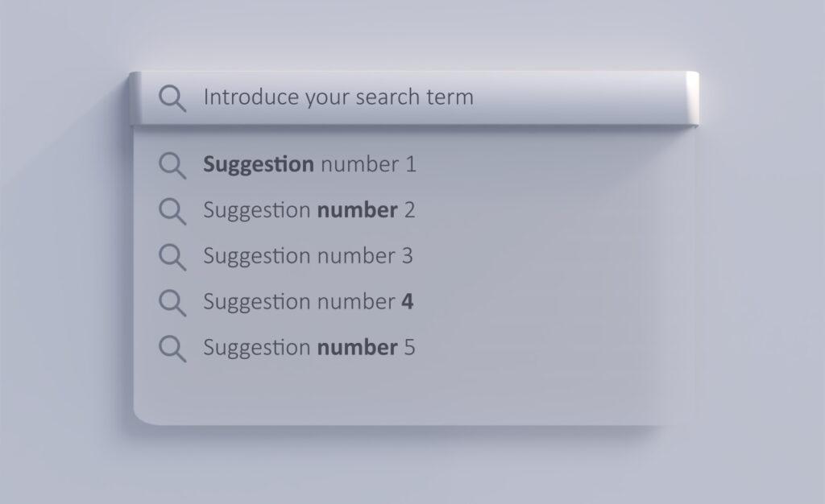Select the "Suggestion number 1" entry
This screenshot has height=504, width=825.
click(x=309, y=165)
